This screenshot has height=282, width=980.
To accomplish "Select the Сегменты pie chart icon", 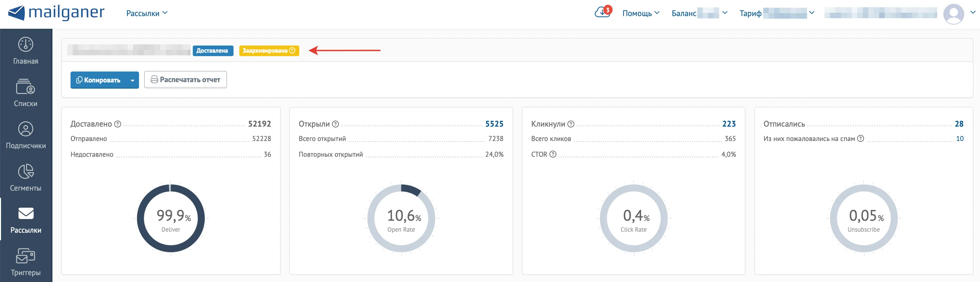I will tap(25, 171).
